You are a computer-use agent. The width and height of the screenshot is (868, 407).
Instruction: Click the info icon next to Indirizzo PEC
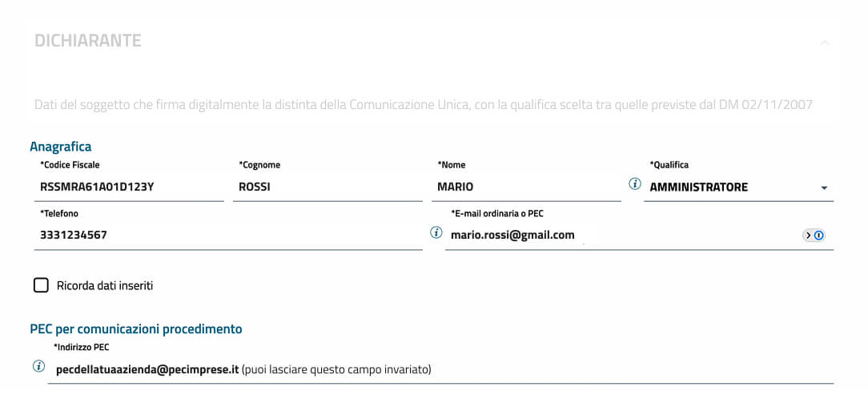38,367
